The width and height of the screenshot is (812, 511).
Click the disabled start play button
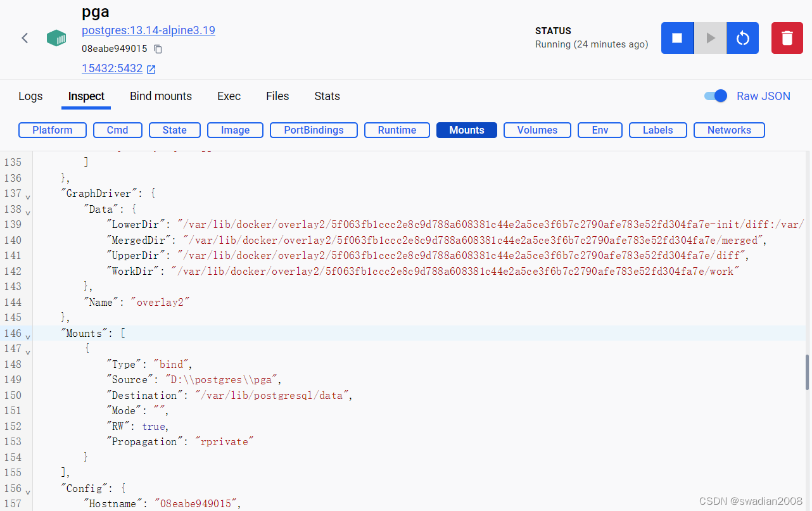(x=710, y=38)
